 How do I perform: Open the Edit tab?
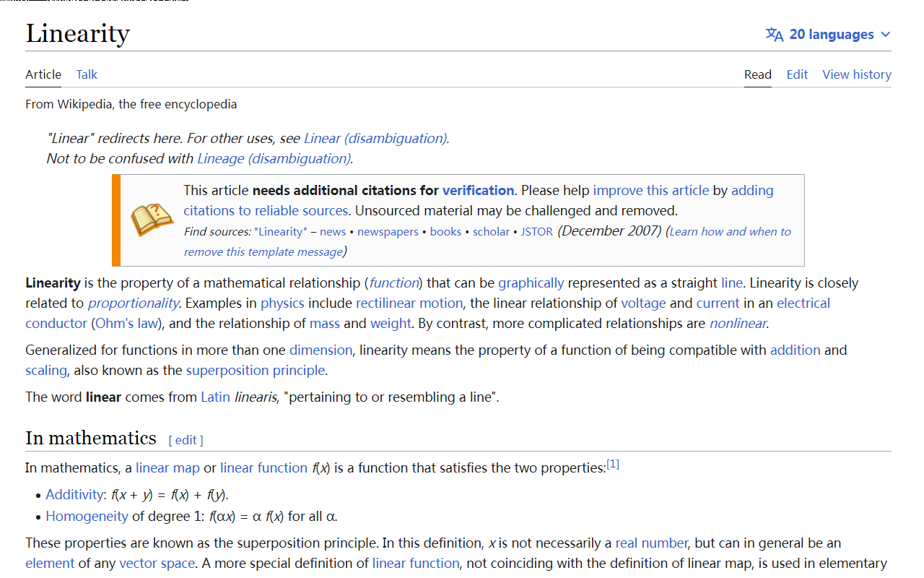click(797, 74)
